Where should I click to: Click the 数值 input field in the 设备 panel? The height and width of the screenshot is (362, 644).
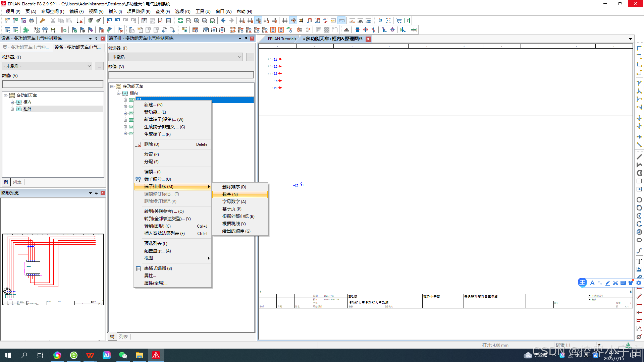pos(53,84)
